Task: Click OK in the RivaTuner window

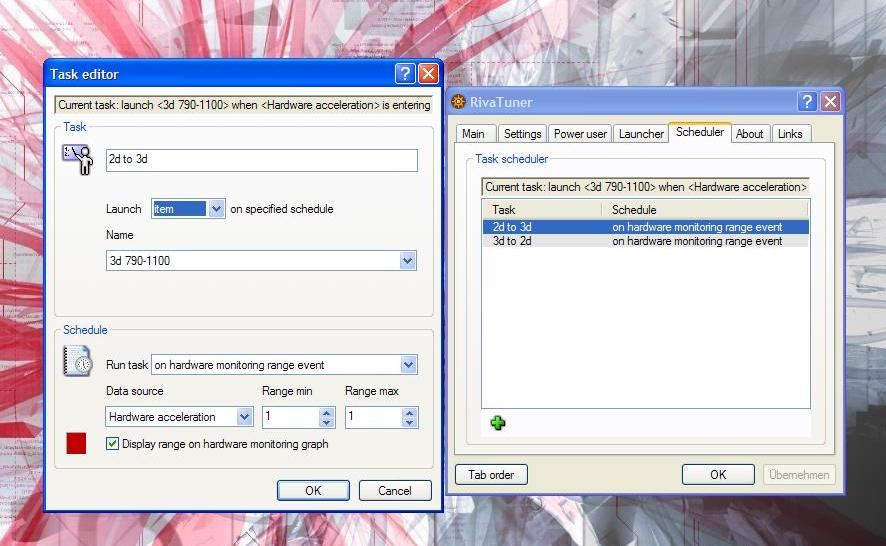Action: coord(718,475)
